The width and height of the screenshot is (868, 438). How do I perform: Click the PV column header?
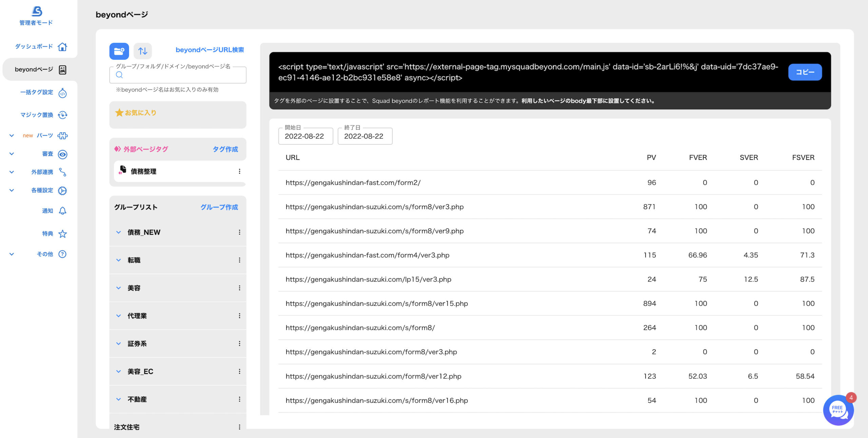651,158
